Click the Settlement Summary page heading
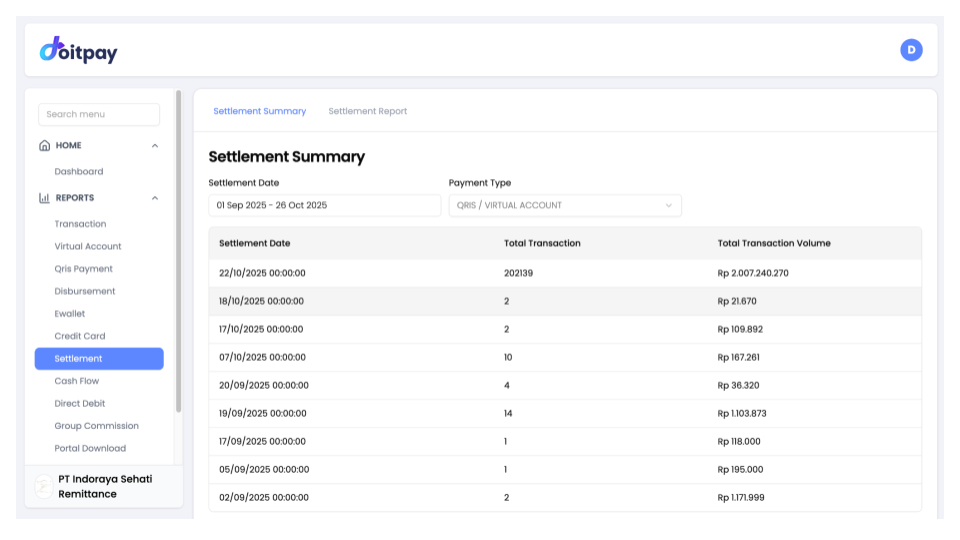The image size is (960, 540). 287,157
